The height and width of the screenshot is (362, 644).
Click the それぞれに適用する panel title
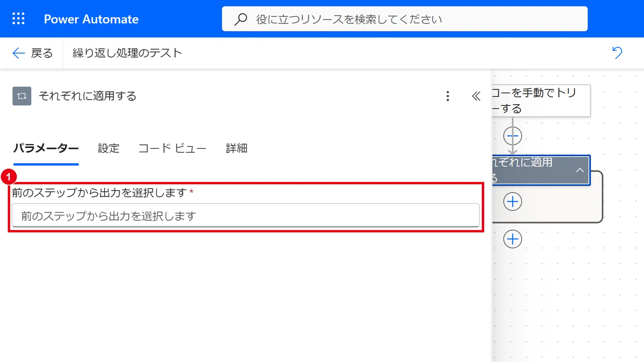coord(87,96)
